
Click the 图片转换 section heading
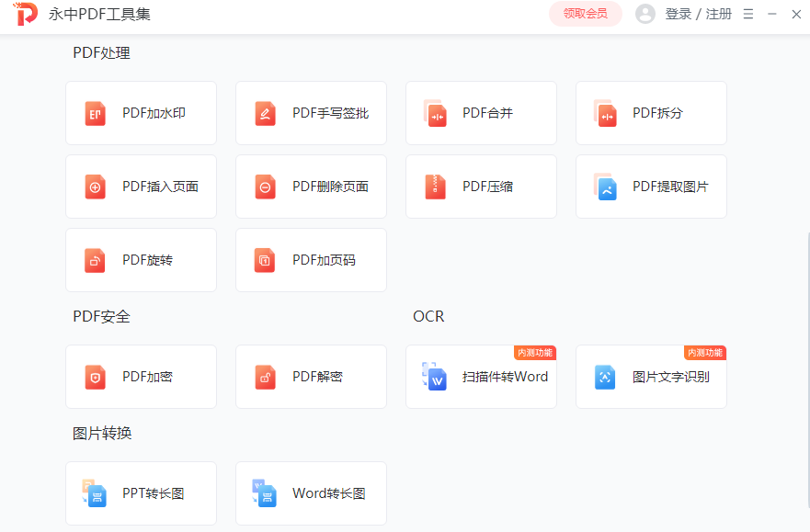point(102,434)
